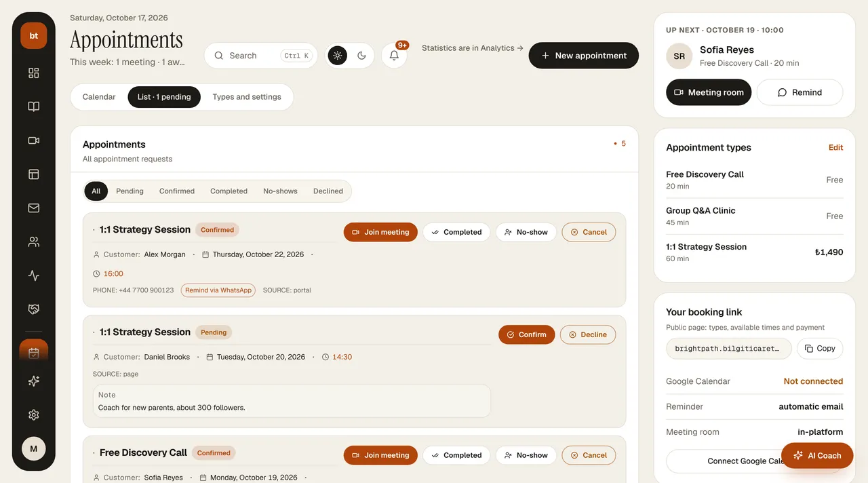Select Group Q&A Clinic appointment type

coord(755,216)
